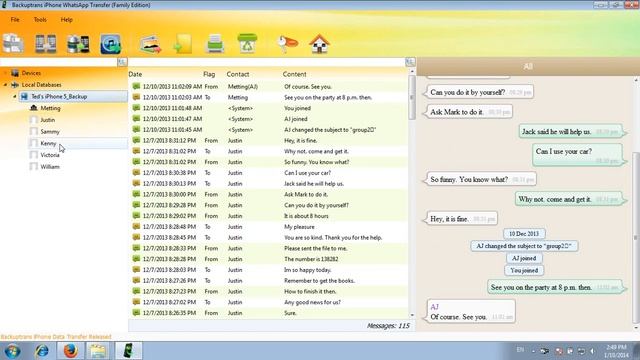This screenshot has width=640, height=360.
Task: Click the printer icon in toolbar
Action: point(215,44)
